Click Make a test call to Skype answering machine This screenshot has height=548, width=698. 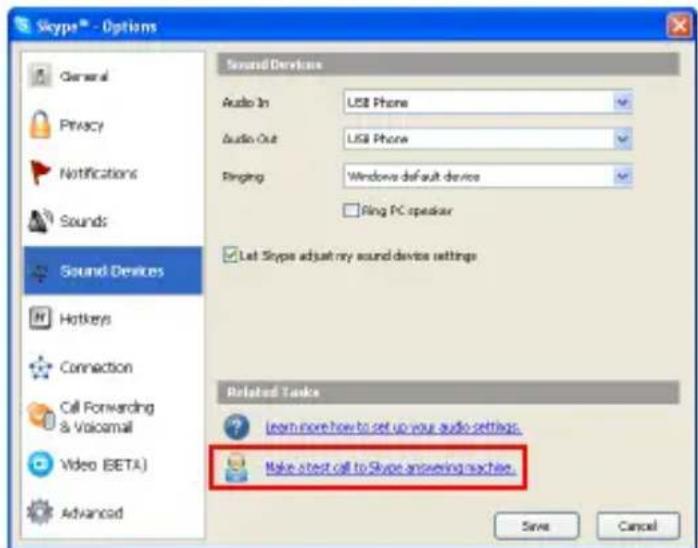(390, 467)
